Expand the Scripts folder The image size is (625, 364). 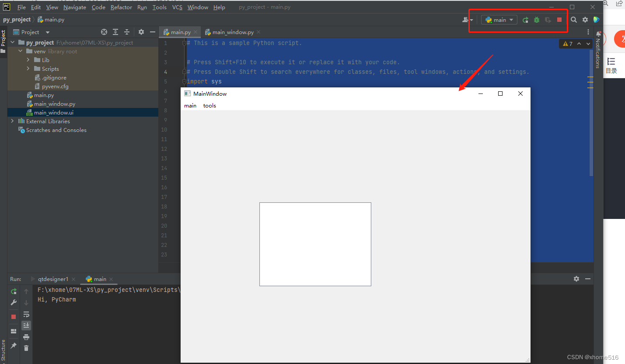[28, 69]
